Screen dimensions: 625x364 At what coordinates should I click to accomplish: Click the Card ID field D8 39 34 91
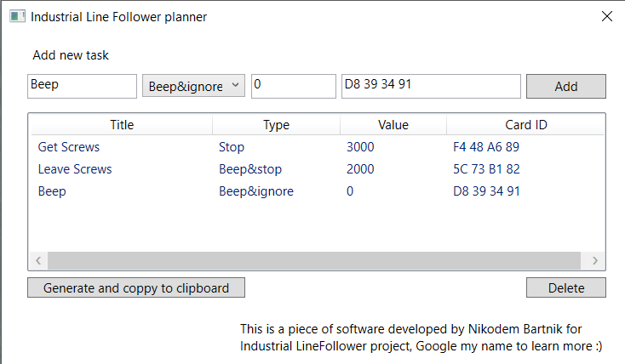tap(430, 86)
